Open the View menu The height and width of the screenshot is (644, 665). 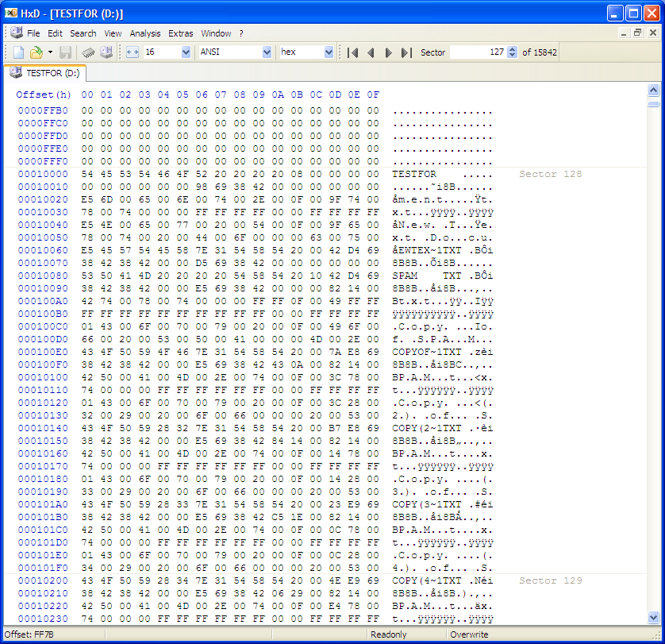coord(113,33)
